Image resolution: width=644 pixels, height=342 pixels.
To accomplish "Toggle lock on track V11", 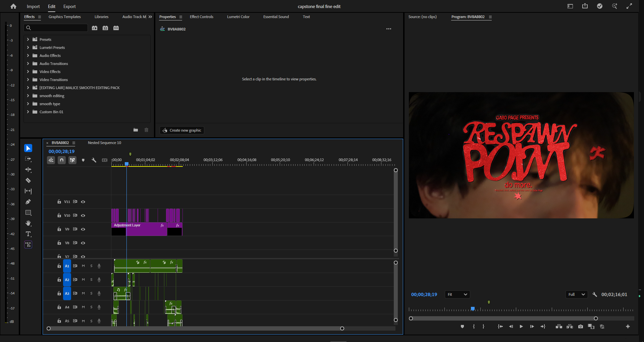I will [59, 202].
